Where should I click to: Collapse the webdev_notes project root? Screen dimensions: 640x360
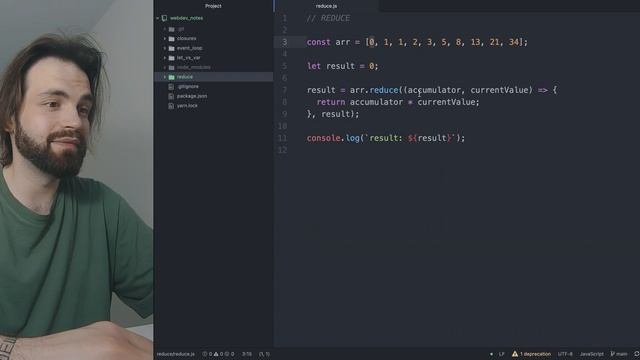point(158,18)
